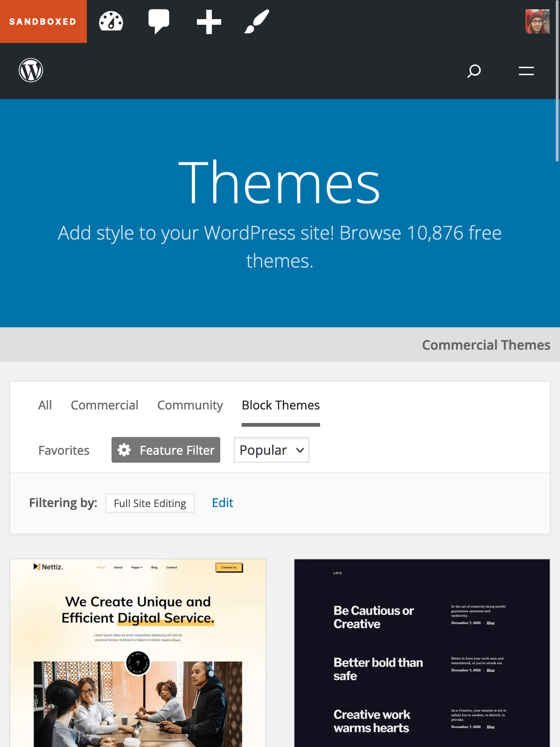The image size is (560, 747).
Task: Click the Edit filters link
Action: pyautogui.click(x=223, y=503)
